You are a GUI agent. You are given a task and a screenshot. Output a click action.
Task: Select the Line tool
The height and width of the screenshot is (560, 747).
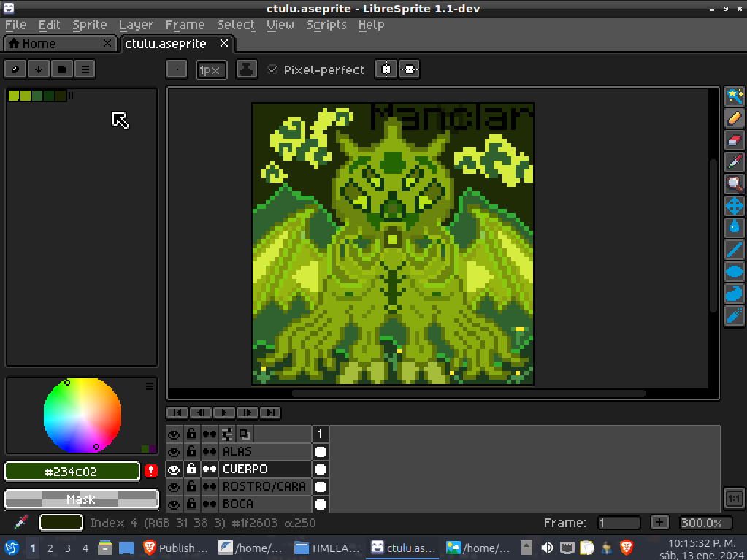(734, 249)
